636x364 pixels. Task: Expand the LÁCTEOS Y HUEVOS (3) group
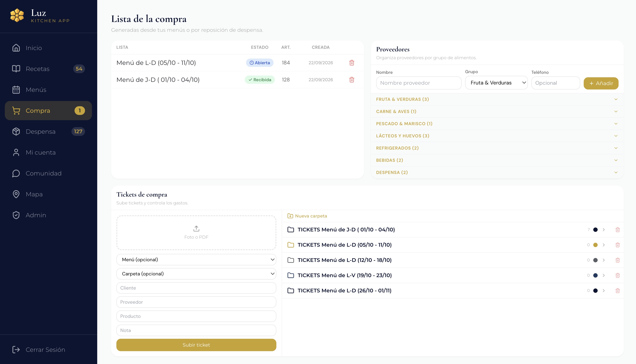[x=497, y=136]
